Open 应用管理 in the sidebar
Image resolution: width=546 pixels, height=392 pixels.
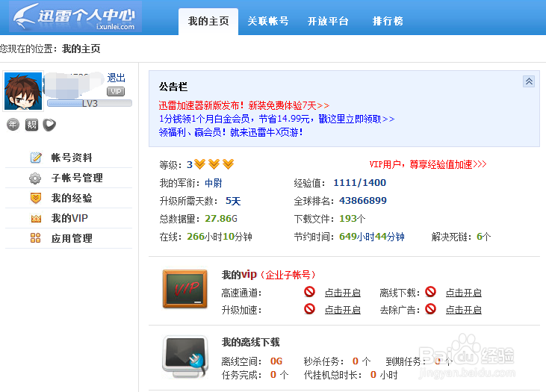72,238
